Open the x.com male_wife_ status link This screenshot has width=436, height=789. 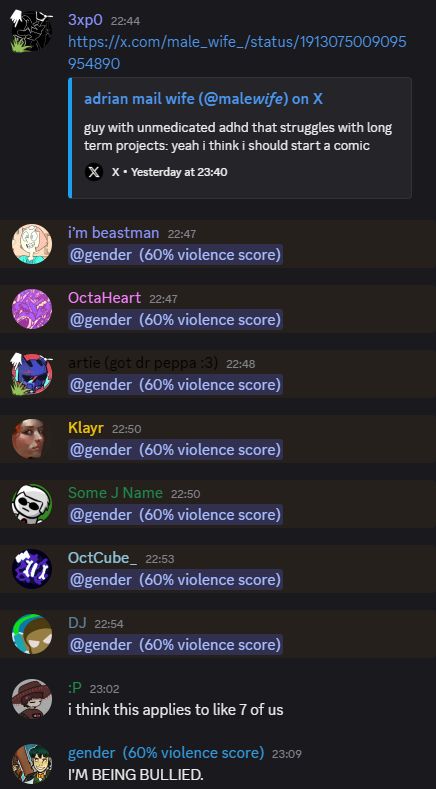[x=237, y=53]
